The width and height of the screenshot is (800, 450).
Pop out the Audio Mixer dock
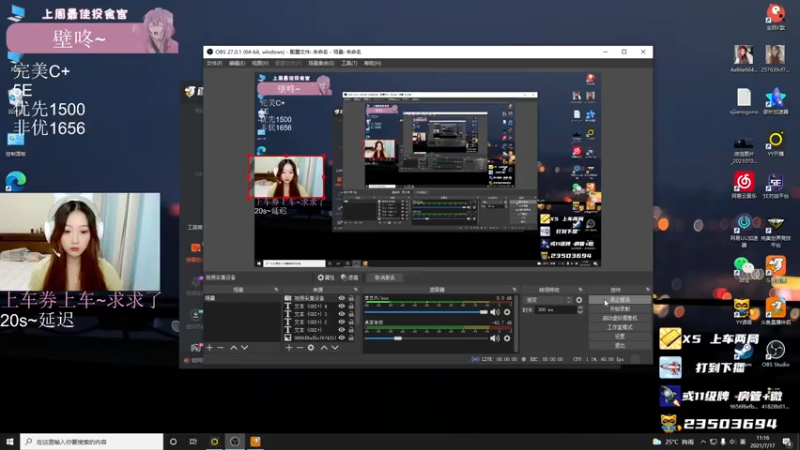click(514, 290)
